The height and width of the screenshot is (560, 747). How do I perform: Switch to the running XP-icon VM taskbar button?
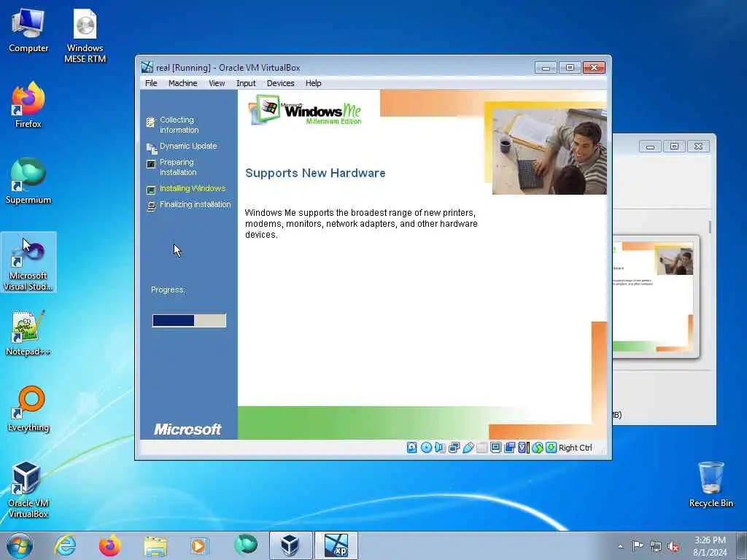click(x=336, y=545)
